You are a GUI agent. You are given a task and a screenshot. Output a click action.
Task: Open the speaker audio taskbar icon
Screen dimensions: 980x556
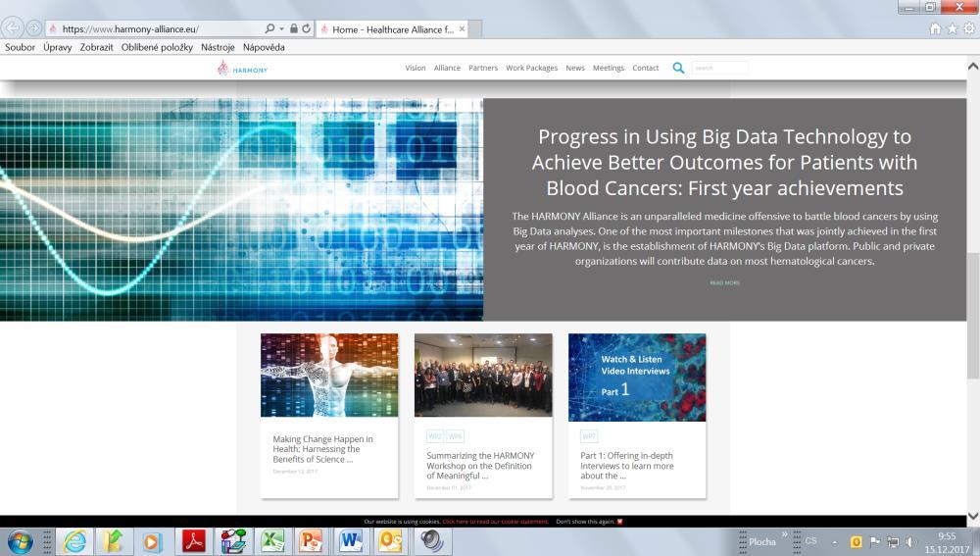tap(431, 541)
